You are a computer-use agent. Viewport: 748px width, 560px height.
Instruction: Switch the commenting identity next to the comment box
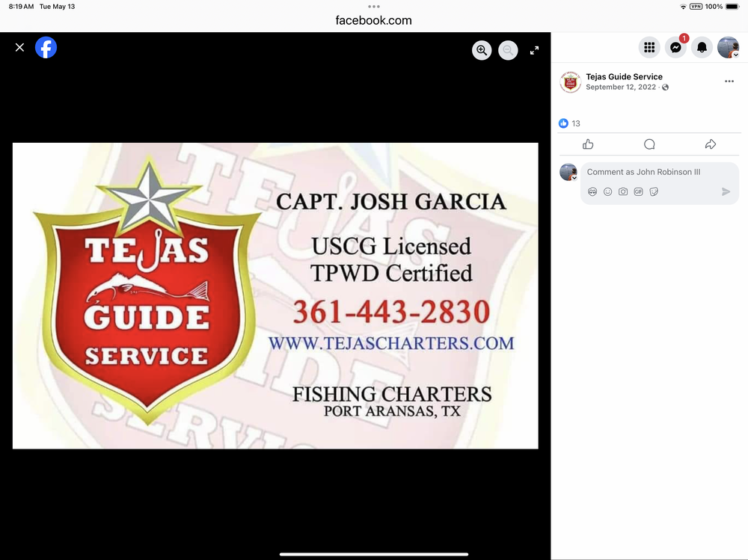click(x=568, y=173)
